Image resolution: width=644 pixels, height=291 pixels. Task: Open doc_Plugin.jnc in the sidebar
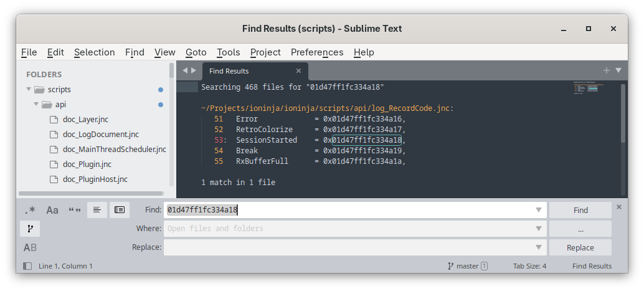(x=87, y=164)
